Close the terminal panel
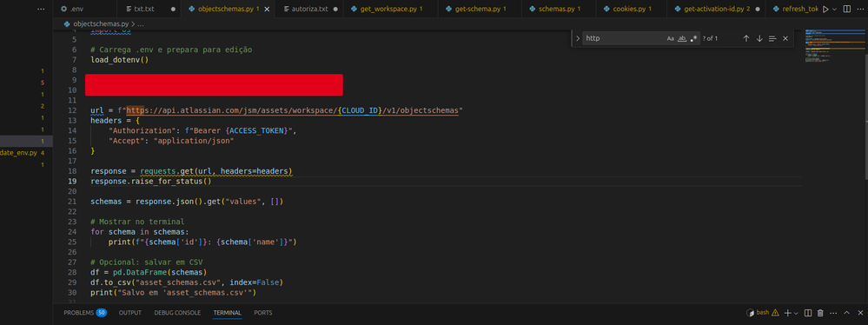The height and width of the screenshot is (325, 868). (859, 313)
